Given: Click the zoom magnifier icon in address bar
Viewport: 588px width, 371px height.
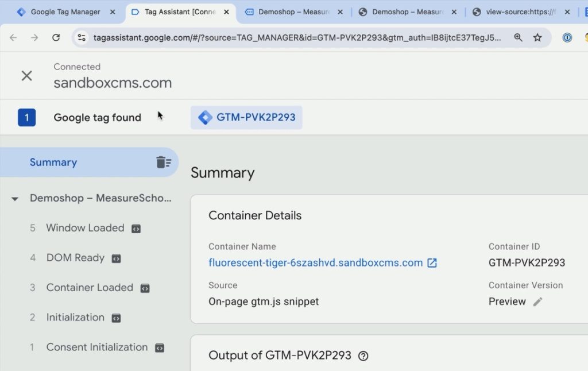Looking at the screenshot, I should [x=519, y=37].
